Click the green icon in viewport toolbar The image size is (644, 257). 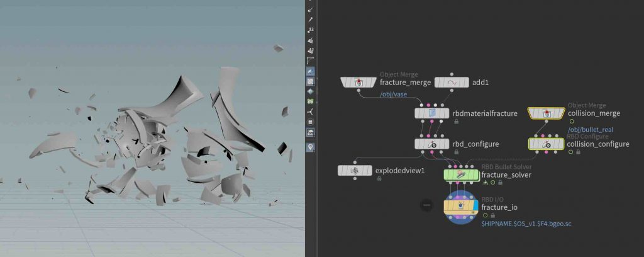pos(310,101)
